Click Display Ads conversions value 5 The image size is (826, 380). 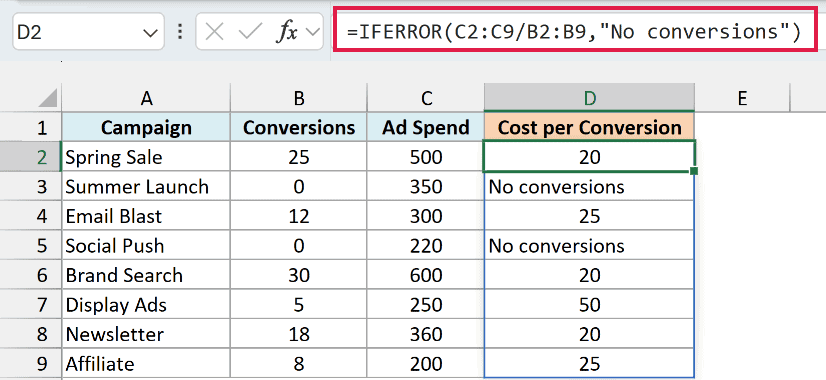point(299,305)
